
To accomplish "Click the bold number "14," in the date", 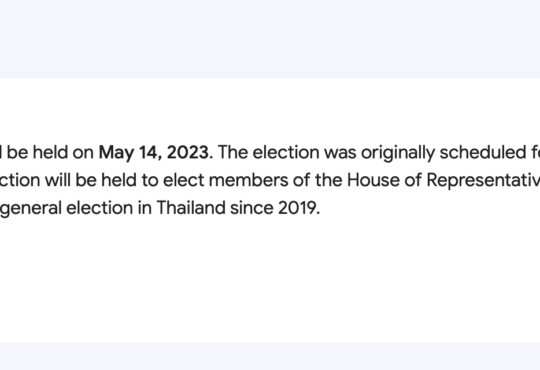I will click(x=150, y=153).
